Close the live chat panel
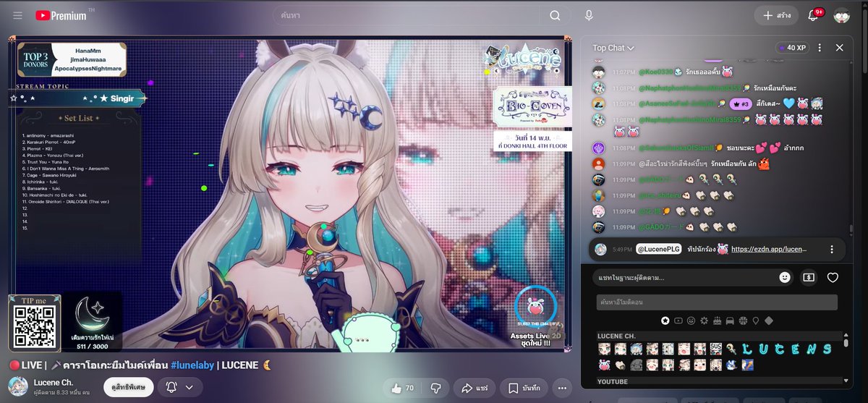 click(x=840, y=48)
